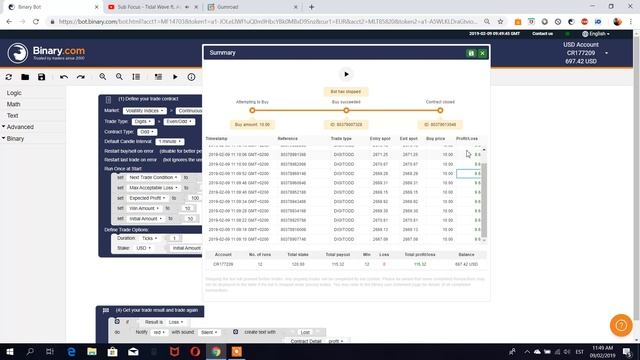Zoom out of the workspace

point(119,77)
